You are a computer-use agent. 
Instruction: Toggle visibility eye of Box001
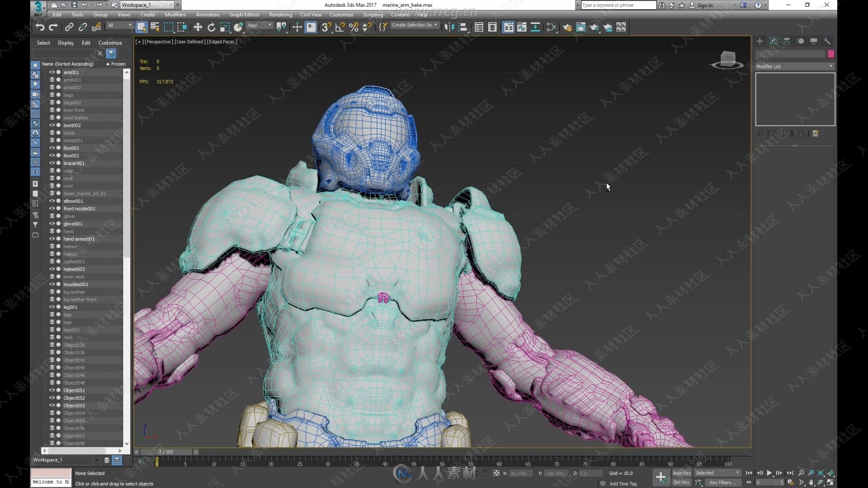(x=52, y=148)
